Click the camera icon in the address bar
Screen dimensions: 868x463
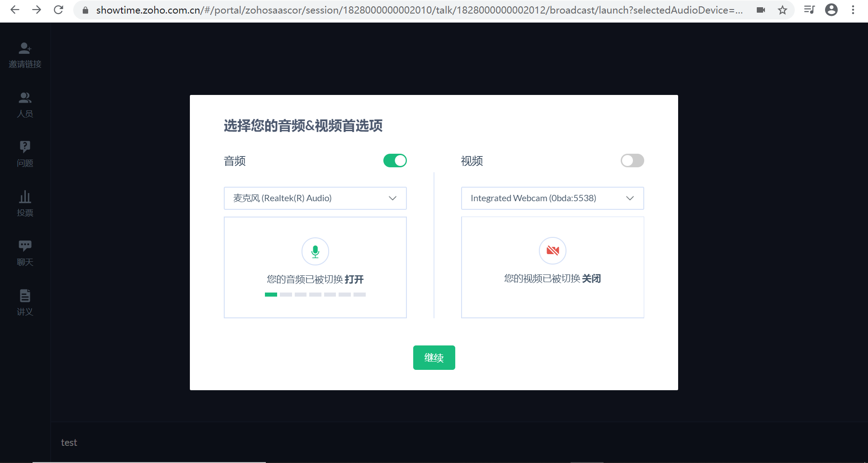click(761, 9)
